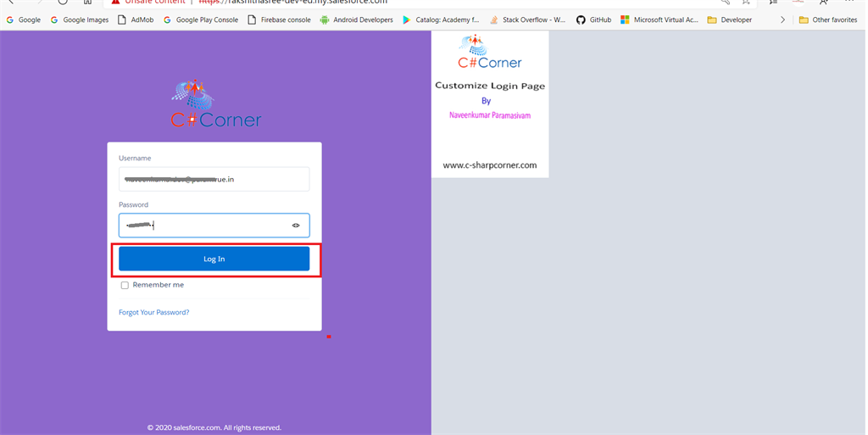Focus the Username input field
Viewport: 868px width, 435px height.
pyautogui.click(x=214, y=179)
